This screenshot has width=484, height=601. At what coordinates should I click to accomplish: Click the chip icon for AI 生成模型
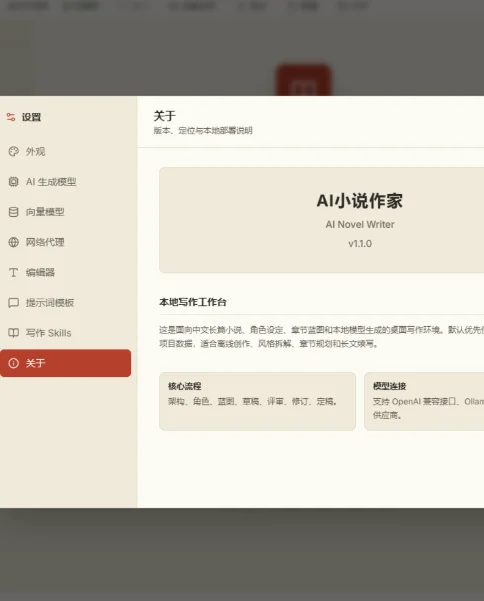[13, 182]
